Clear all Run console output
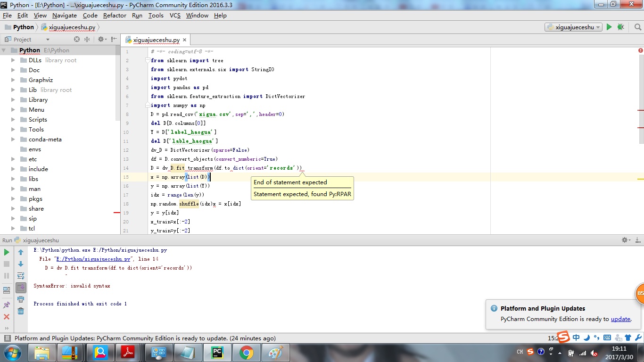Screen dimensions: 644x362 tap(21, 311)
